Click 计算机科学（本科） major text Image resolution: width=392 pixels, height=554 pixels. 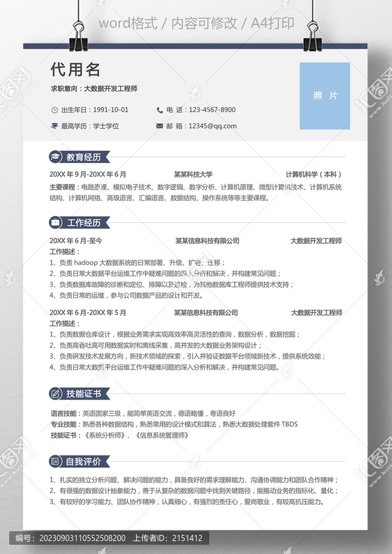point(314,174)
